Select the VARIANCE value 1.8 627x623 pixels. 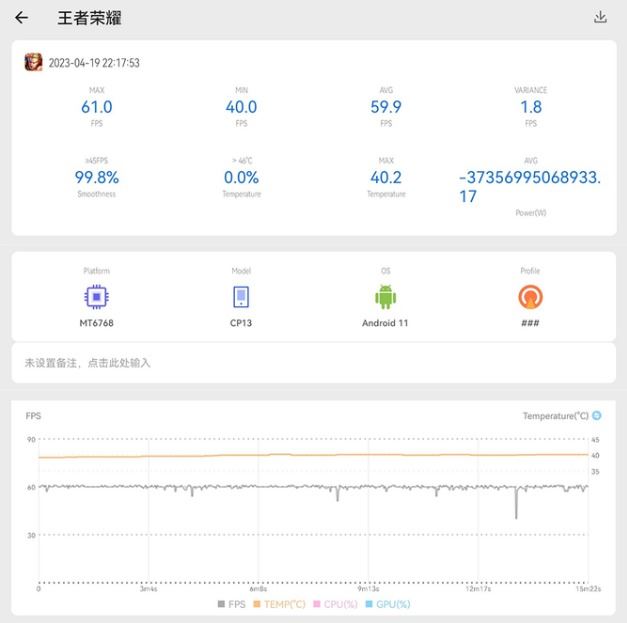(x=531, y=107)
